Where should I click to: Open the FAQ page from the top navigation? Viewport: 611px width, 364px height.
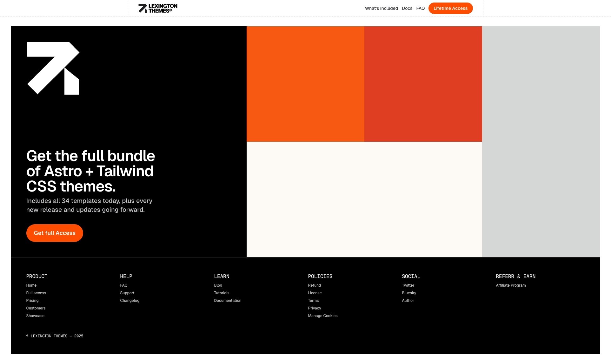(x=420, y=8)
